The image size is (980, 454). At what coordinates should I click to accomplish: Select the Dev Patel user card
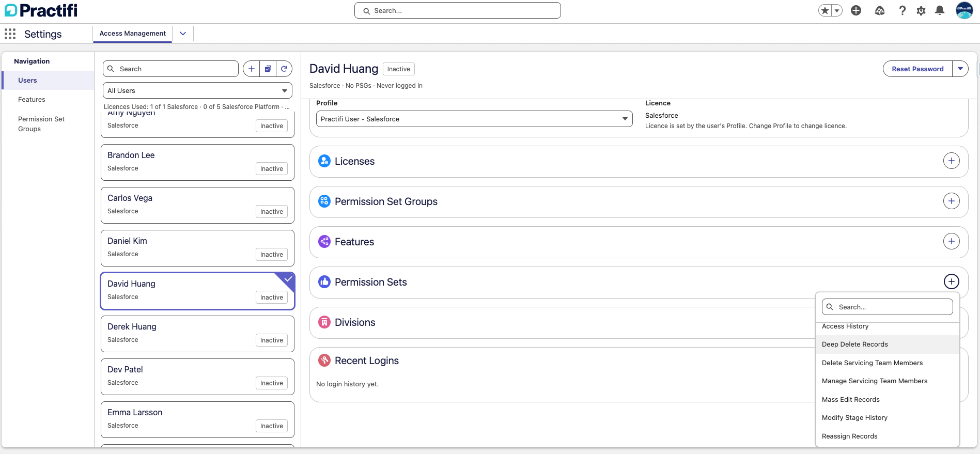pos(198,377)
